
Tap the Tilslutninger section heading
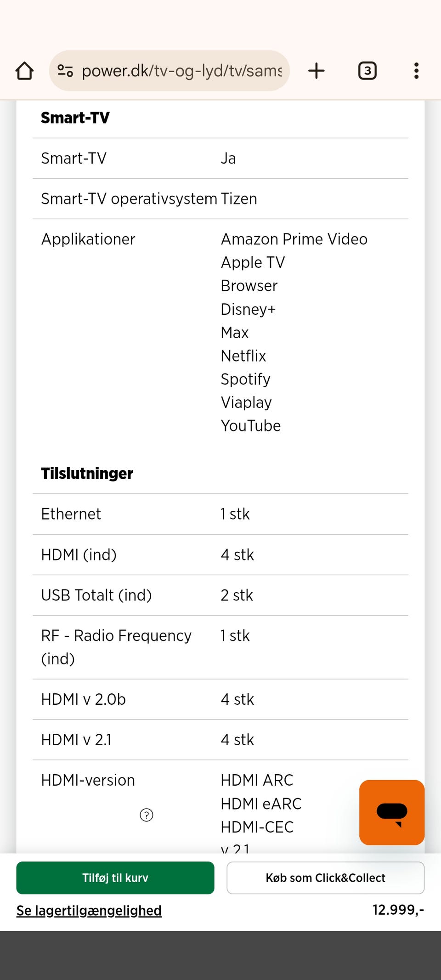tap(87, 474)
